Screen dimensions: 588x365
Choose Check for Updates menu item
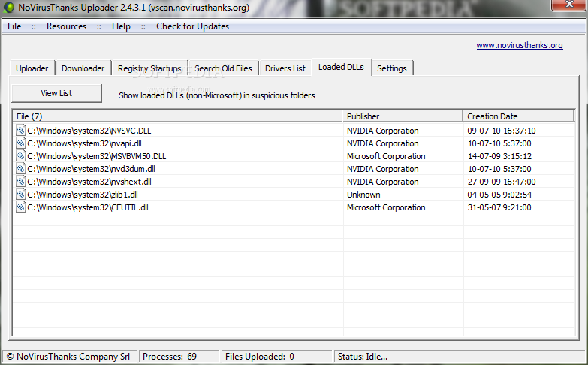click(x=192, y=26)
